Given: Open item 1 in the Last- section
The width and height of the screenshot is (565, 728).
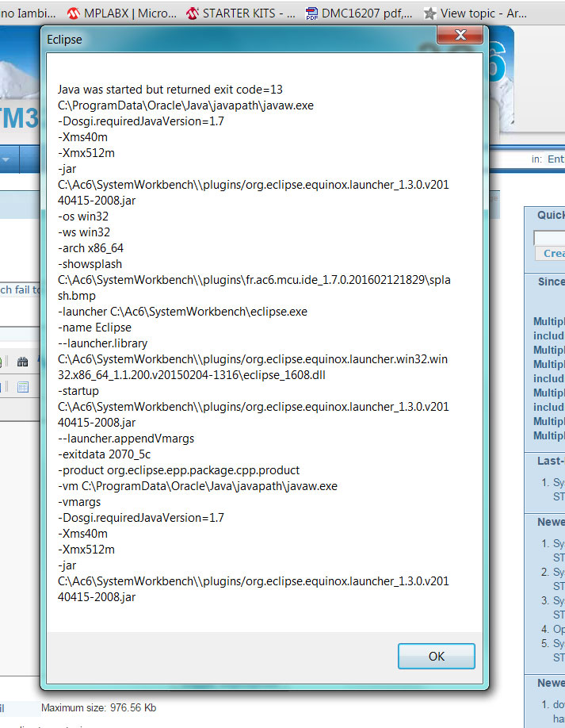Looking at the screenshot, I should coord(558,482).
